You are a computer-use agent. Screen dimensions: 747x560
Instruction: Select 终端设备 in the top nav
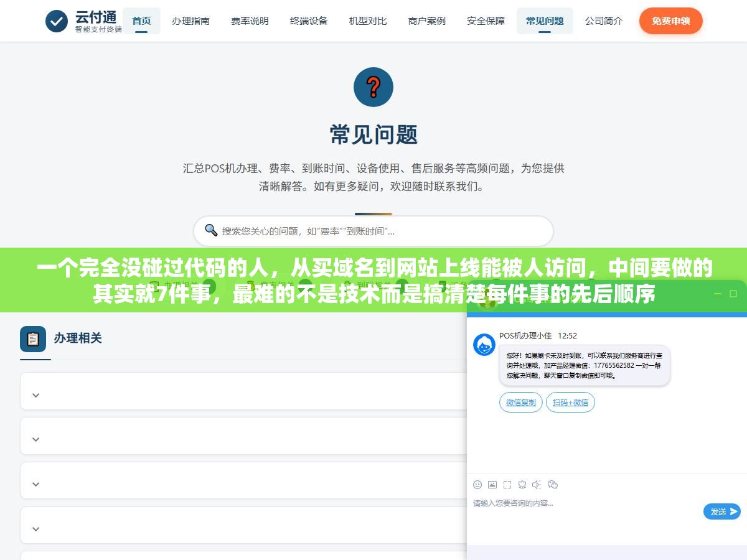point(309,21)
